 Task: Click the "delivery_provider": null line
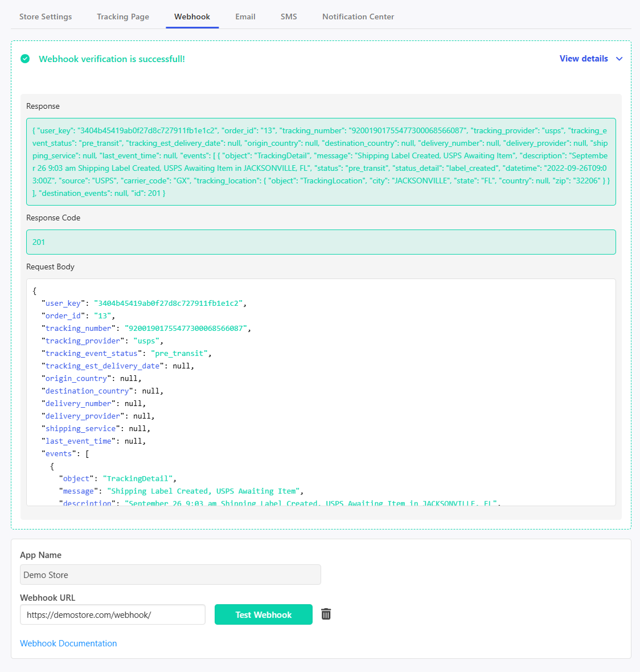[x=98, y=416]
